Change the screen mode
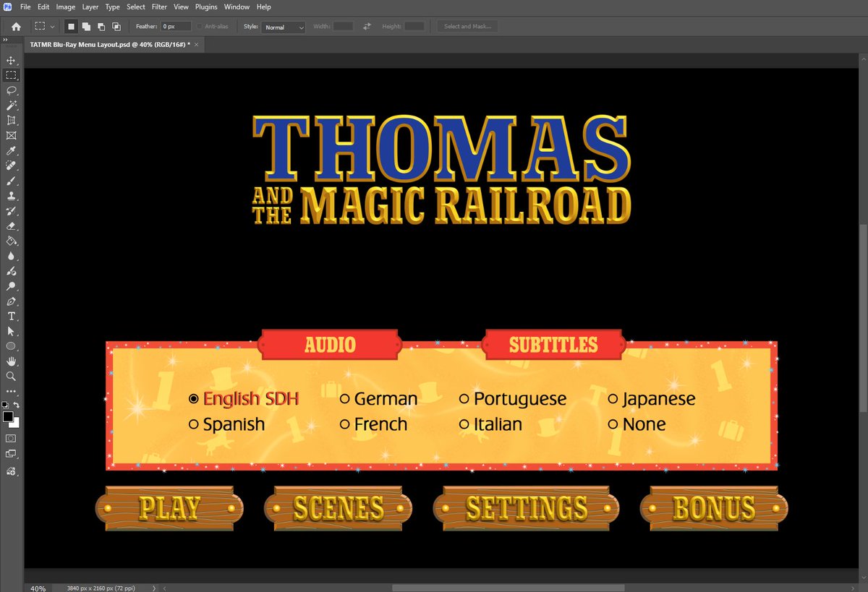 12,454
